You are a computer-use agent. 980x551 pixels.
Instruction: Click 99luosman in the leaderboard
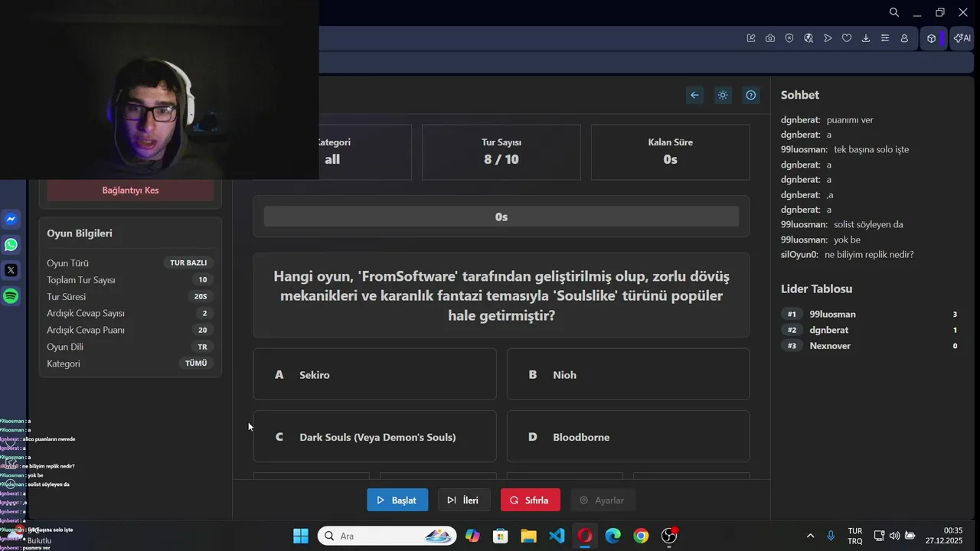[x=832, y=315]
